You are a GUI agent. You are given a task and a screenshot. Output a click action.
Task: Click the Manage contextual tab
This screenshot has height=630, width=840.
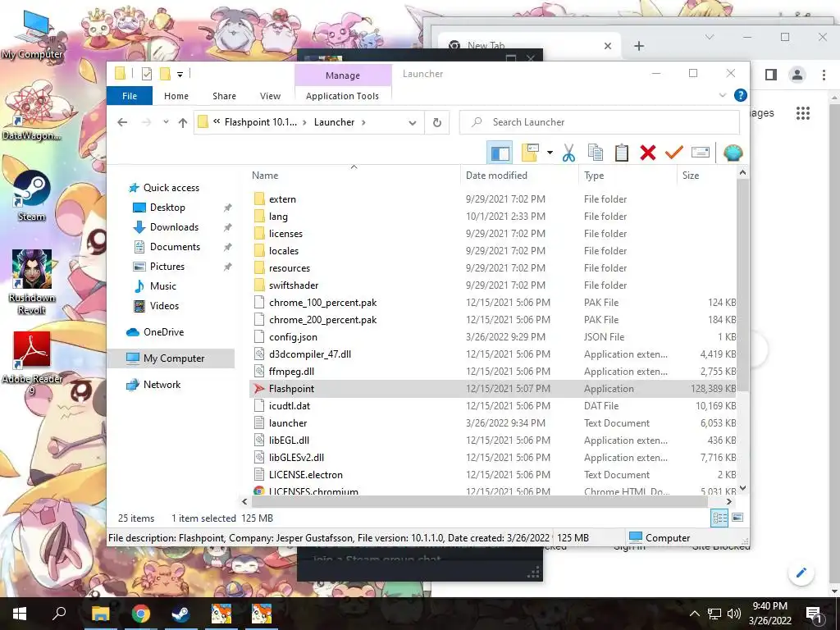pyautogui.click(x=343, y=75)
